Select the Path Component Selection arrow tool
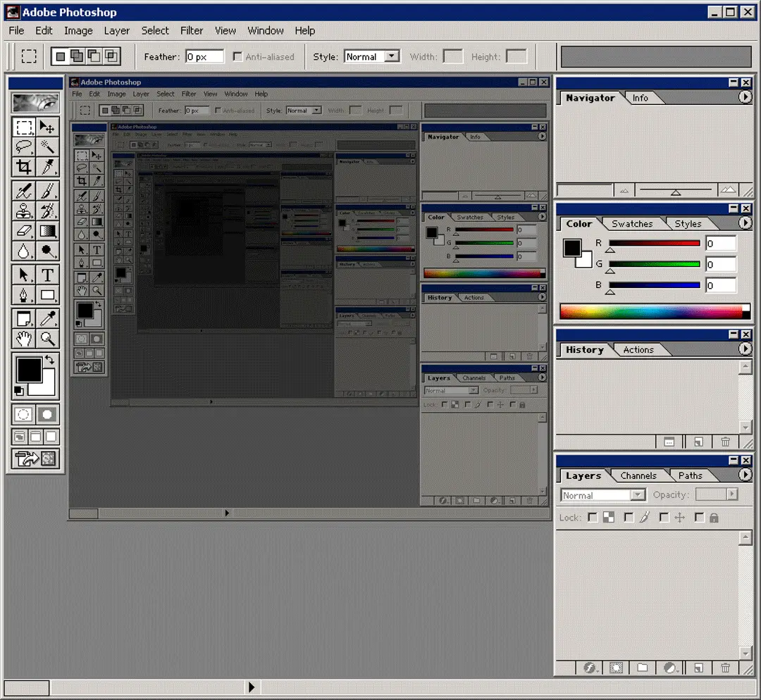This screenshot has width=761, height=700. [x=24, y=275]
